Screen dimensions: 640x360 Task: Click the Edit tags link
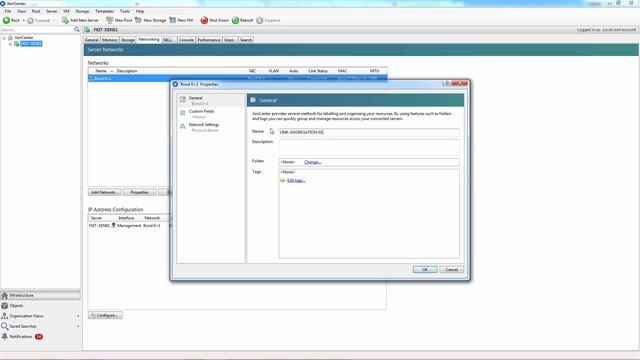coord(296,180)
